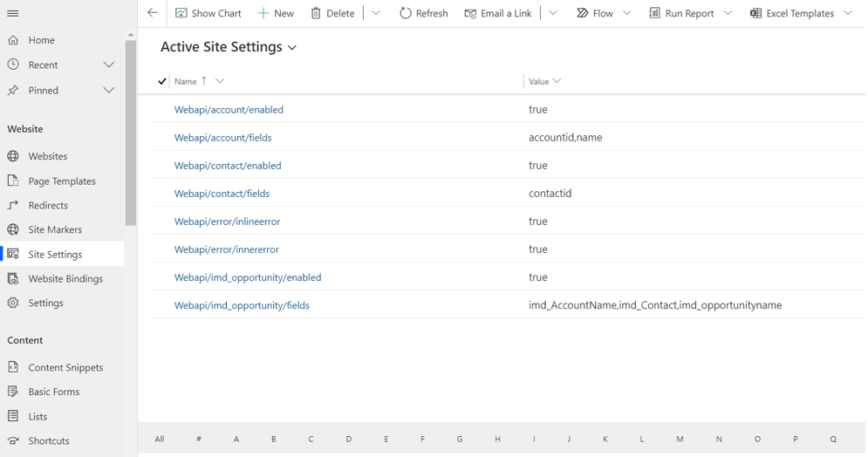This screenshot has height=457, width=868.
Task: Click the Pinned pin icon
Action: pyautogui.click(x=13, y=90)
